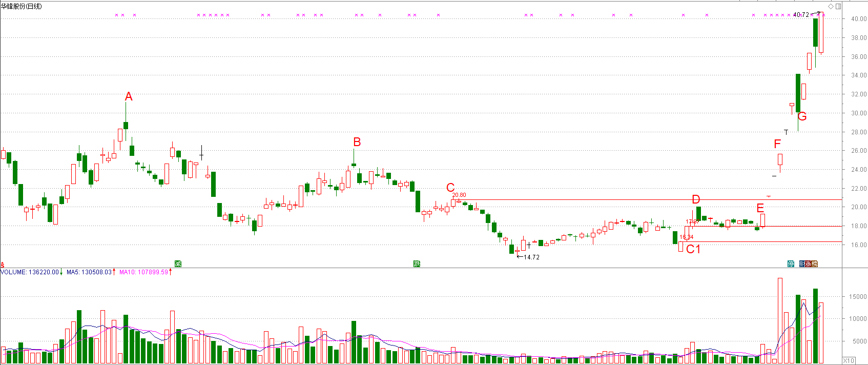Click the 40.72 high price label
This screenshot has height=365, width=868.
coord(801,15)
